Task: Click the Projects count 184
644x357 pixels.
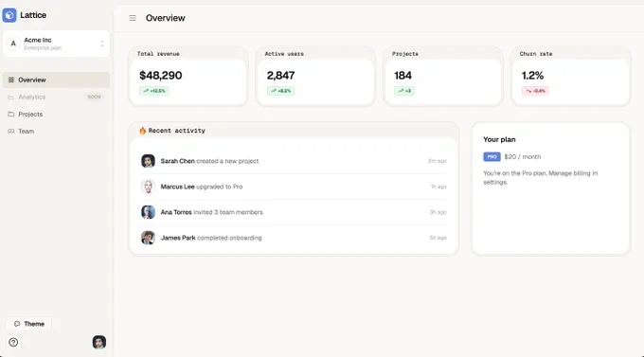Action: 402,76
